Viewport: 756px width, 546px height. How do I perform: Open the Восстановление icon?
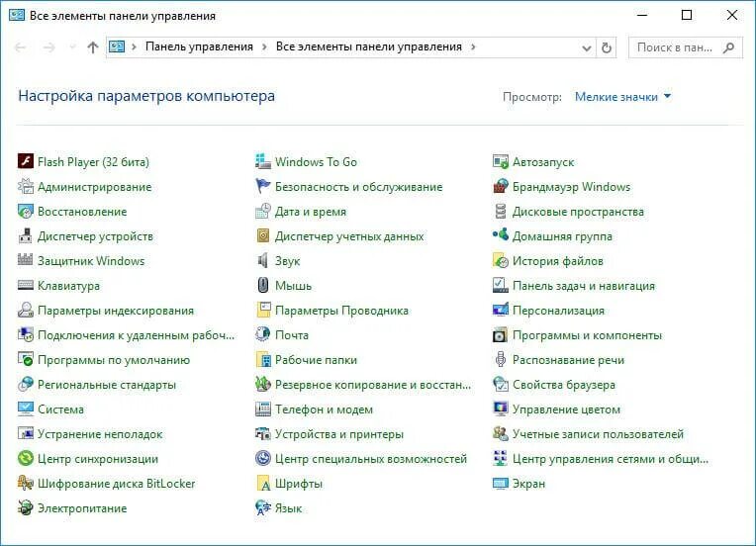pyautogui.click(x=26, y=211)
